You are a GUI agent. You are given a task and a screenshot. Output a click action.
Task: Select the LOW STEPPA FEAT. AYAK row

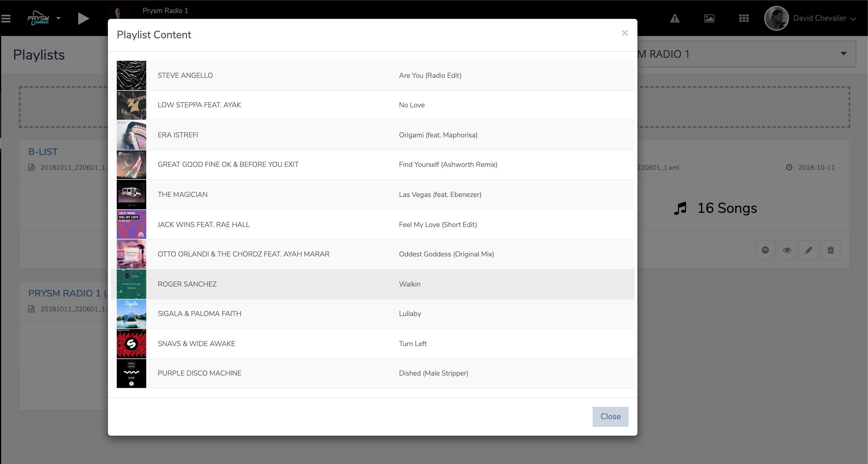tap(372, 105)
